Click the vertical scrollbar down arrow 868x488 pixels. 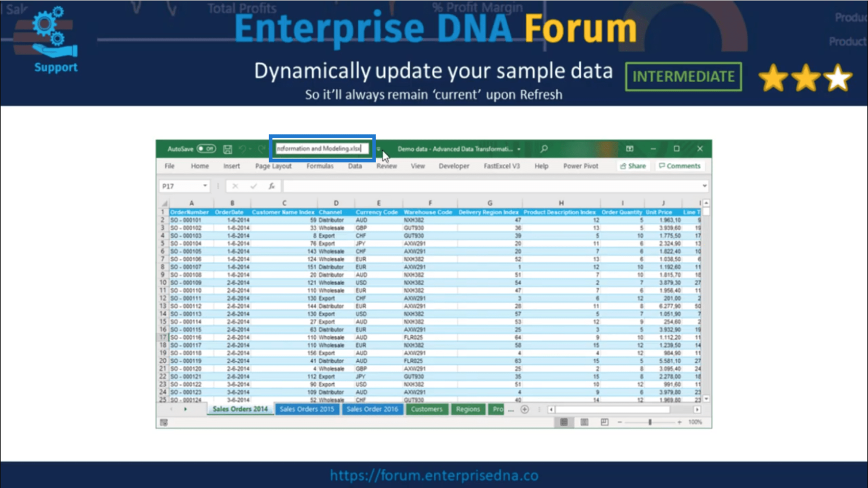click(x=706, y=399)
